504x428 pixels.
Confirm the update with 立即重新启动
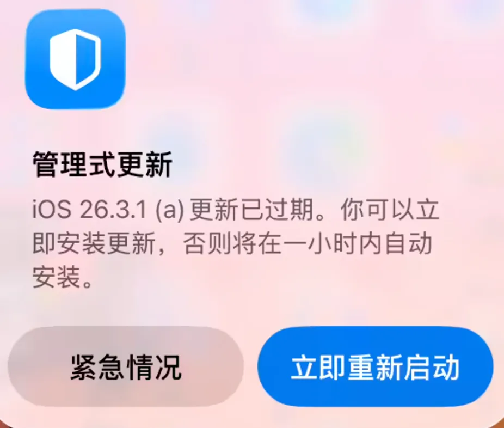pyautogui.click(x=375, y=367)
